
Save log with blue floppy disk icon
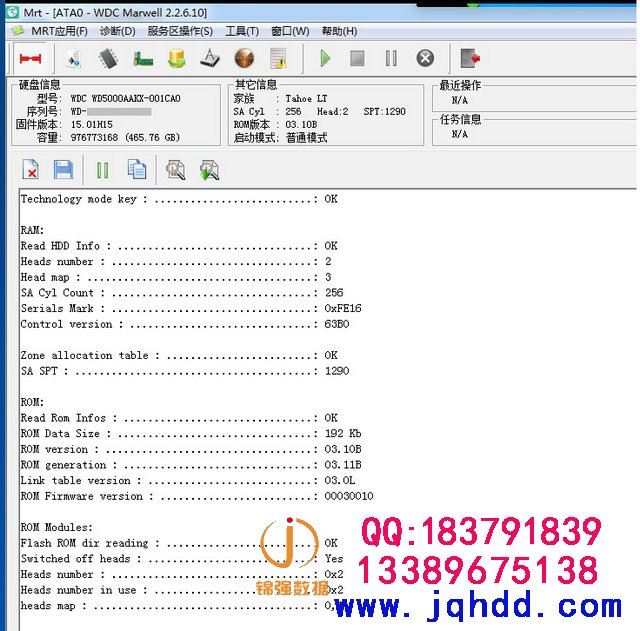pos(63,169)
